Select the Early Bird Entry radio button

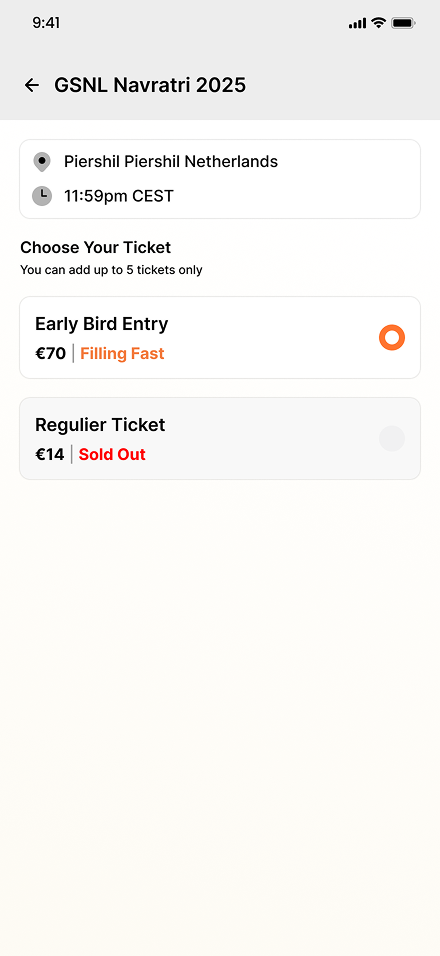(392, 338)
